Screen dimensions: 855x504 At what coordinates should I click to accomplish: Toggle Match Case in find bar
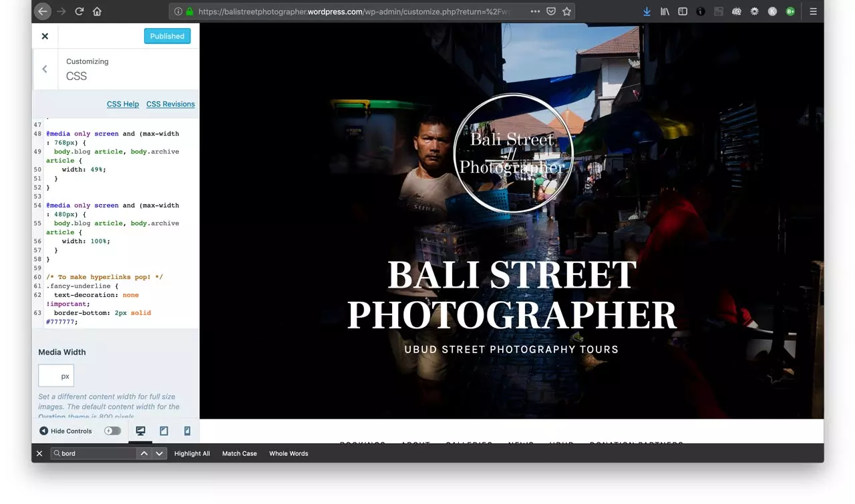point(239,453)
